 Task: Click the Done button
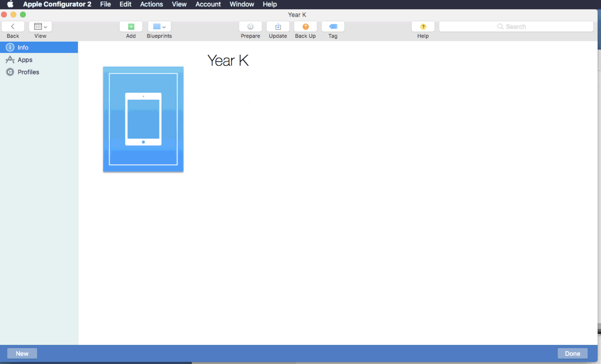[x=572, y=353]
